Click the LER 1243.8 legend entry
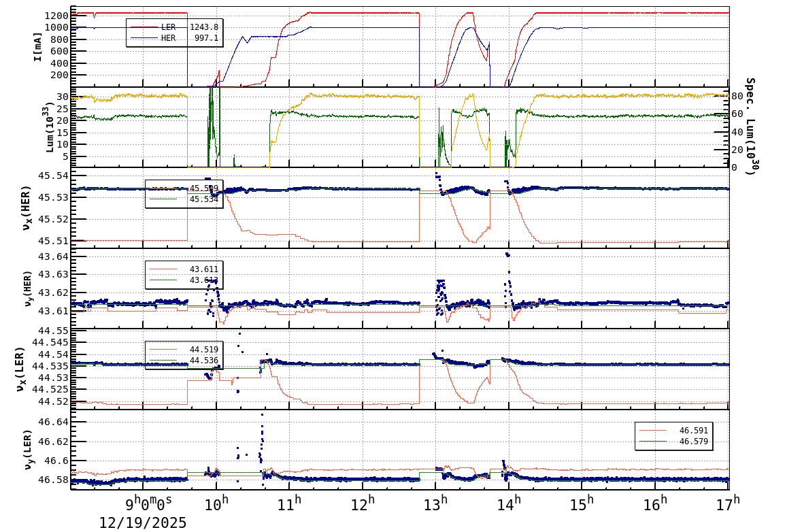The width and height of the screenshot is (785, 532). pyautogui.click(x=174, y=27)
